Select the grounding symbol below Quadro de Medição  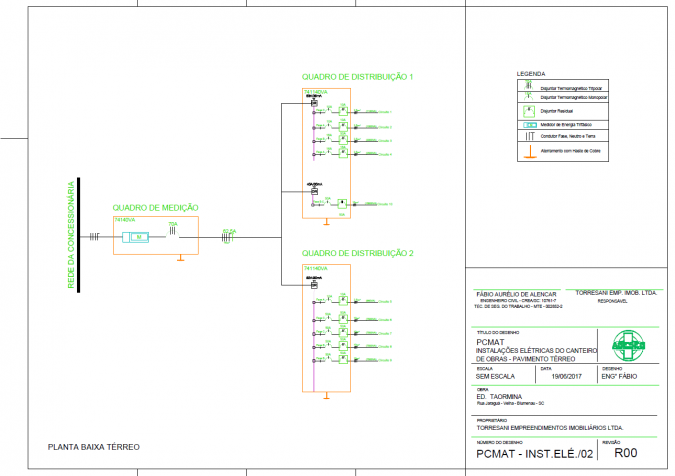(x=180, y=259)
